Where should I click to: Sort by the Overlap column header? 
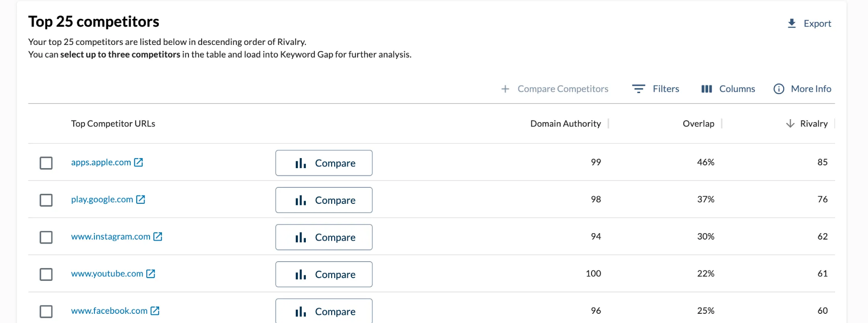(698, 124)
